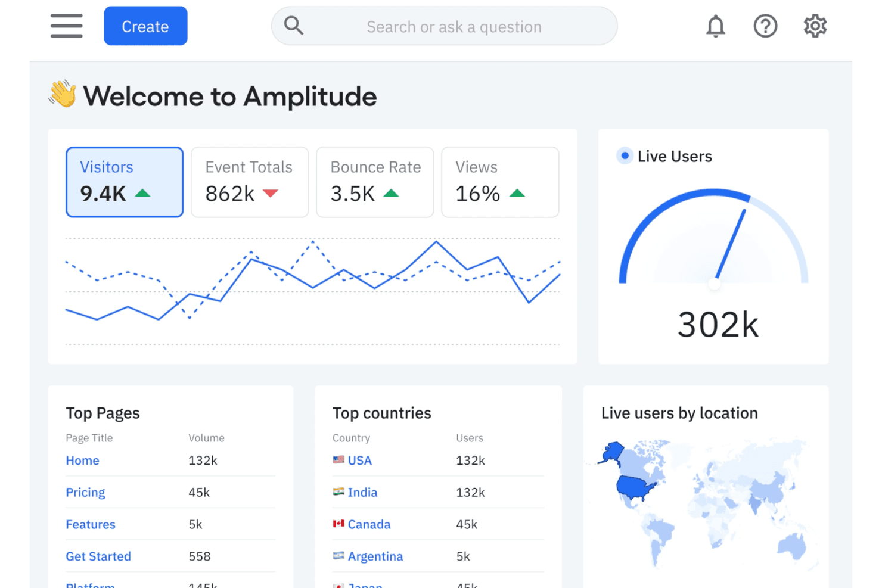The height and width of the screenshot is (588, 882).
Task: Click the Welcome to Amplitude heading
Action: [x=230, y=97]
